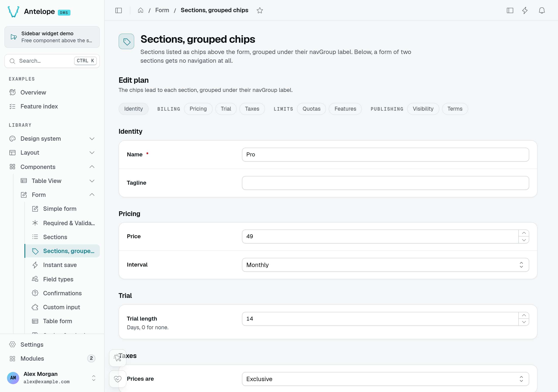This screenshot has height=392, width=558.
Task: Open Feature index in sidebar
Action: tap(52, 106)
